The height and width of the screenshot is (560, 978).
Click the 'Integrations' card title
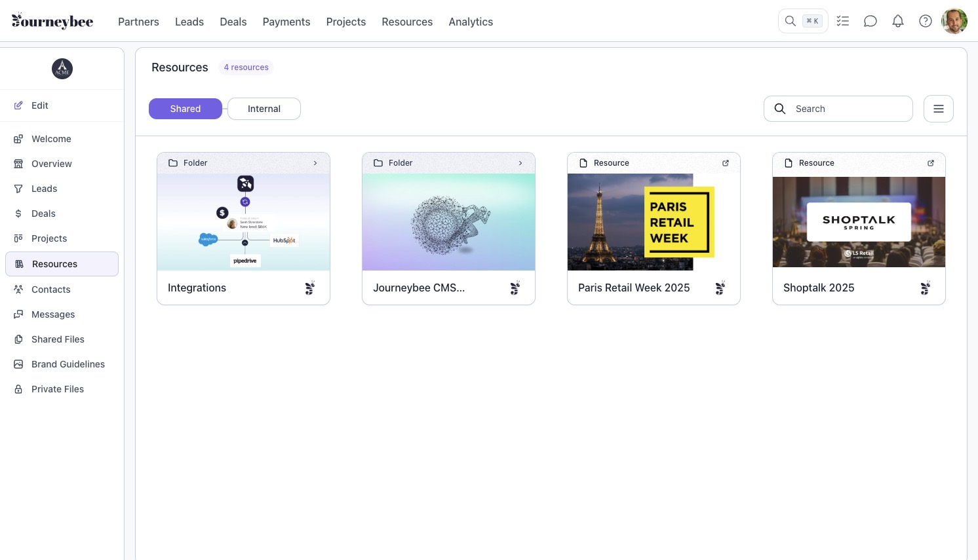[197, 288]
